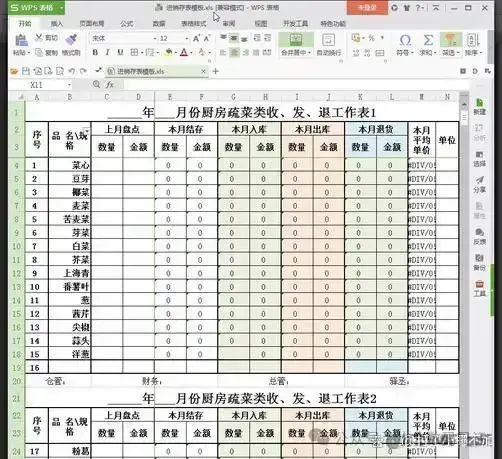Expand the Paste (粘贴) dropdown arrow
The image size is (502, 459).
[x=29, y=53]
